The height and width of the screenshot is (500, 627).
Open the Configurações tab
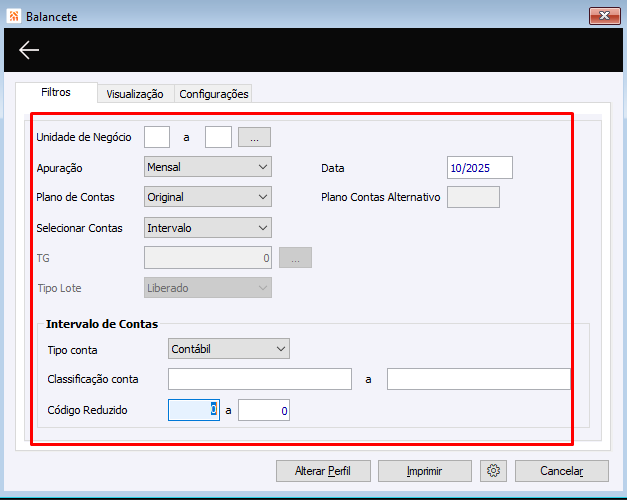tap(214, 94)
